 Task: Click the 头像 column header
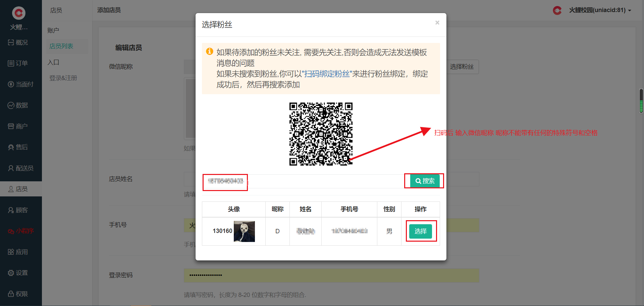point(234,209)
